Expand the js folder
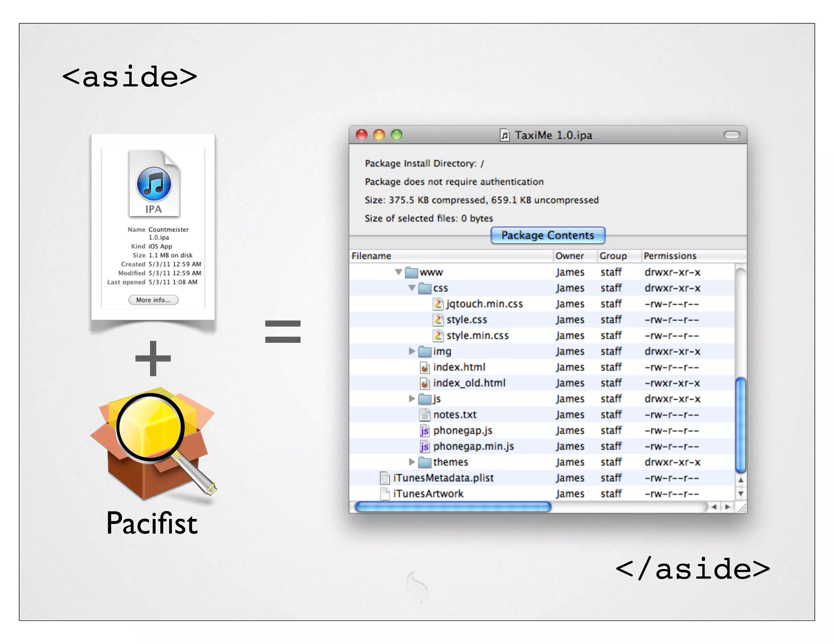Viewport: 834px width, 644px height. (x=412, y=399)
